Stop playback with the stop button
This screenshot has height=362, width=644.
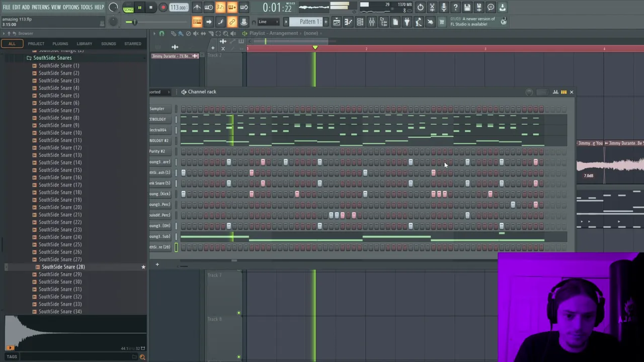click(x=150, y=8)
